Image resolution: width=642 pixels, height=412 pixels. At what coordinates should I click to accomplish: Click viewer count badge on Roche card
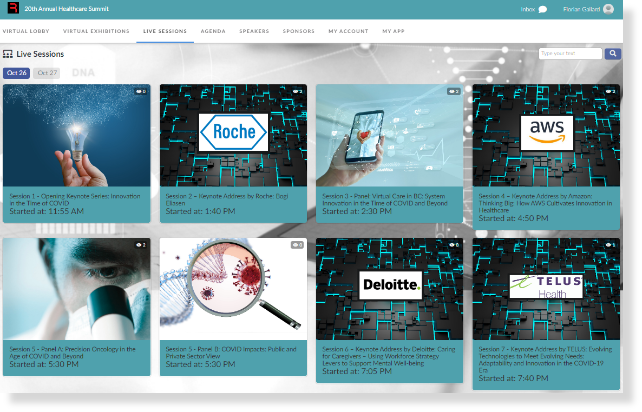[298, 91]
